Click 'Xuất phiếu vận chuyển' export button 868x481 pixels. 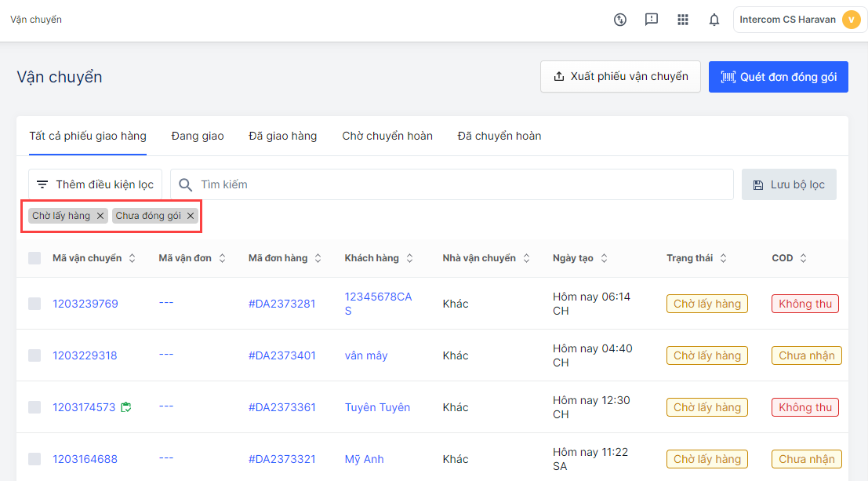[x=620, y=77]
